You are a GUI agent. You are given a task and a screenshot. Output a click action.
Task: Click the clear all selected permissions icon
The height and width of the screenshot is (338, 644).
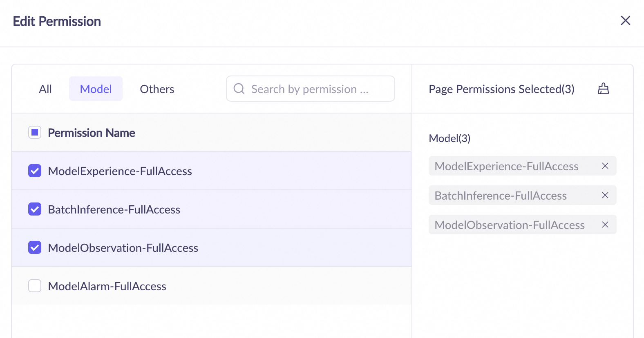point(603,89)
